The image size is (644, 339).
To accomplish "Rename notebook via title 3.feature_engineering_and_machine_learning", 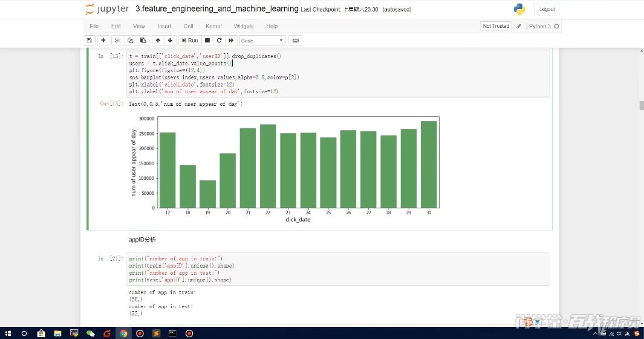I will 217,8.
